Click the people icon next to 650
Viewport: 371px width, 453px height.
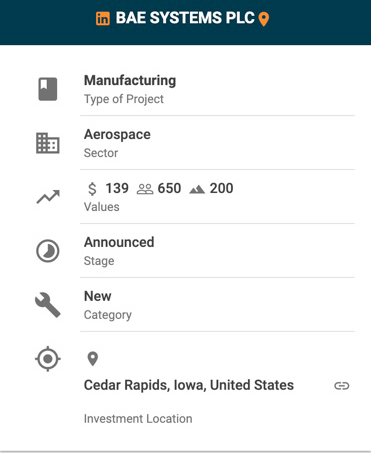pos(145,189)
